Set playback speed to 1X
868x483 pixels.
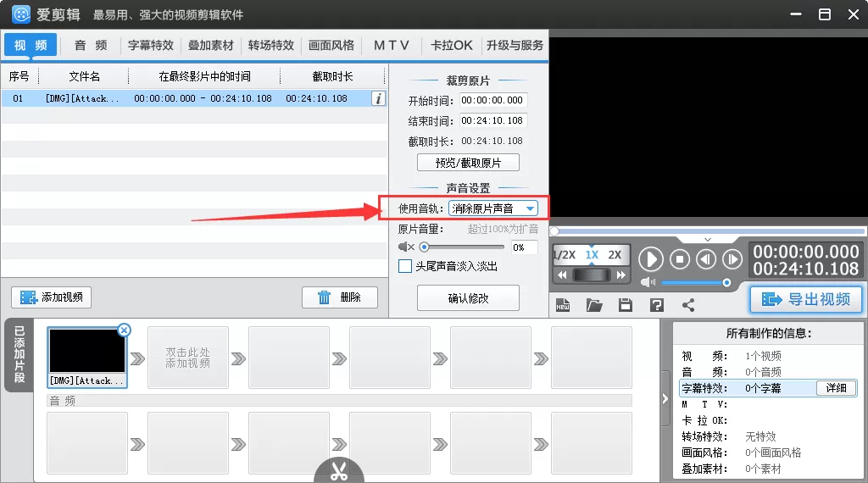click(592, 255)
